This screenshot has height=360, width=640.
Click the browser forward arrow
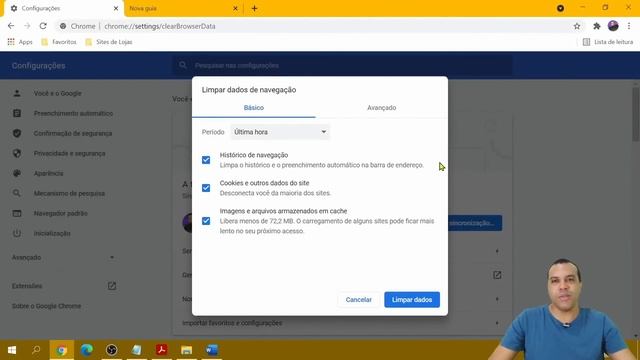[27, 26]
